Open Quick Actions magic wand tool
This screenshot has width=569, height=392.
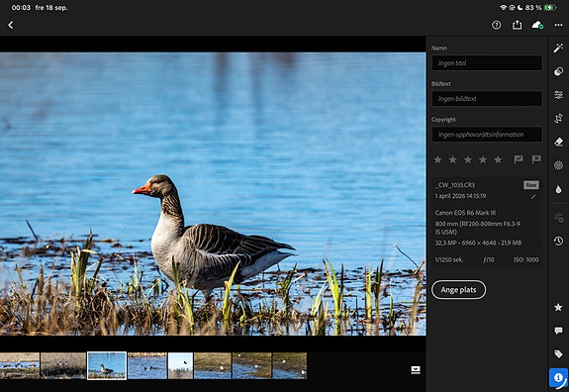[558, 48]
